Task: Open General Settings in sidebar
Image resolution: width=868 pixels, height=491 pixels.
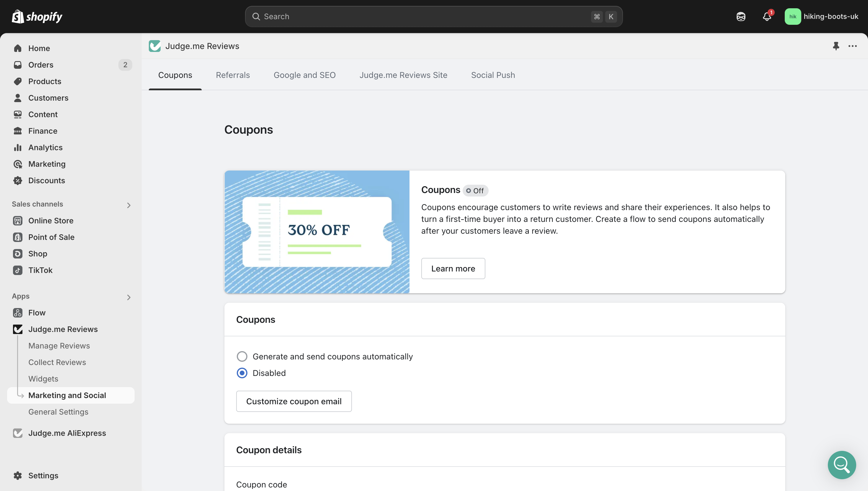Action: [58, 412]
